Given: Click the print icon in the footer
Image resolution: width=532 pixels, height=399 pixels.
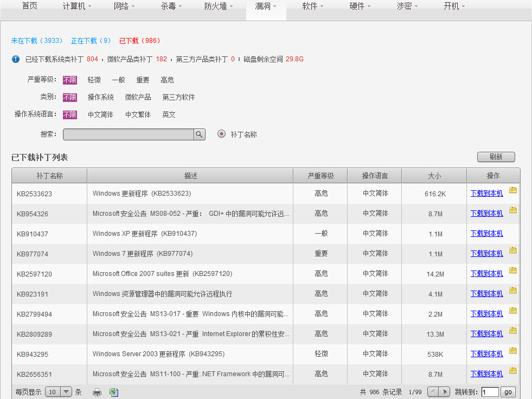Looking at the screenshot, I should [97, 392].
